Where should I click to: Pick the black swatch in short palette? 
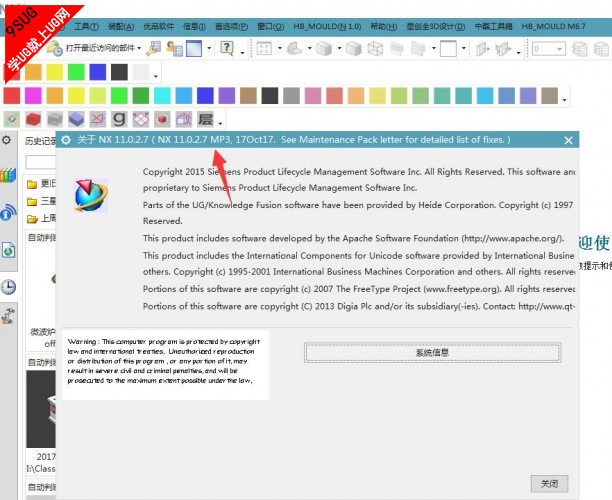click(x=119, y=72)
